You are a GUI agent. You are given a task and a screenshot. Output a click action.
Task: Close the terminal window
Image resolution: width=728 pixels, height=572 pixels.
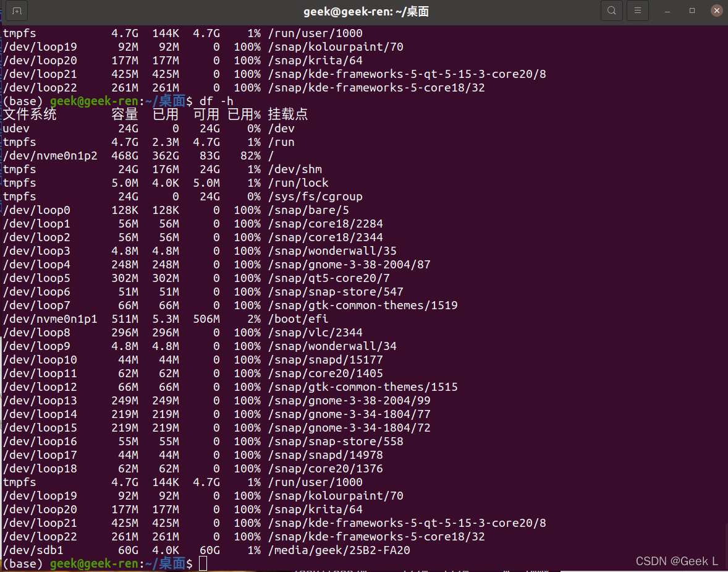[716, 11]
